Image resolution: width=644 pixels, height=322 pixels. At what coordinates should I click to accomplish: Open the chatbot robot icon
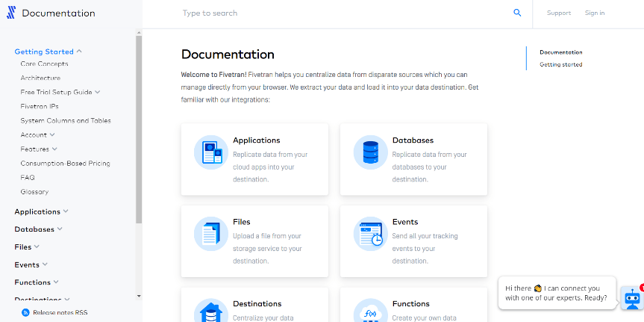click(x=631, y=298)
